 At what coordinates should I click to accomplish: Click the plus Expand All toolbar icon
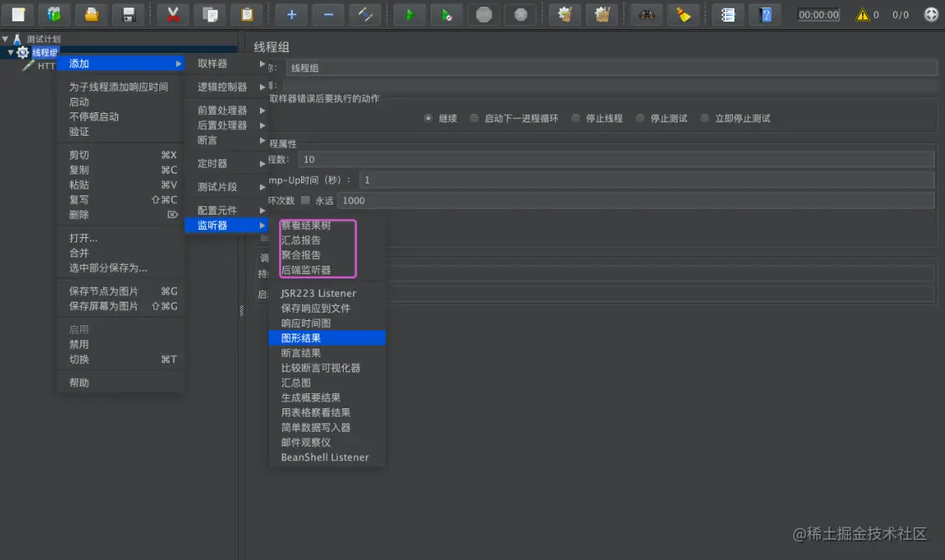[291, 14]
